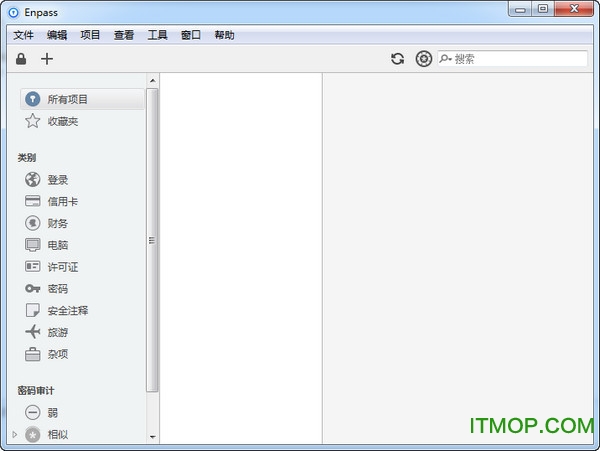
Task: Select 电脑 category label
Action: click(x=58, y=245)
